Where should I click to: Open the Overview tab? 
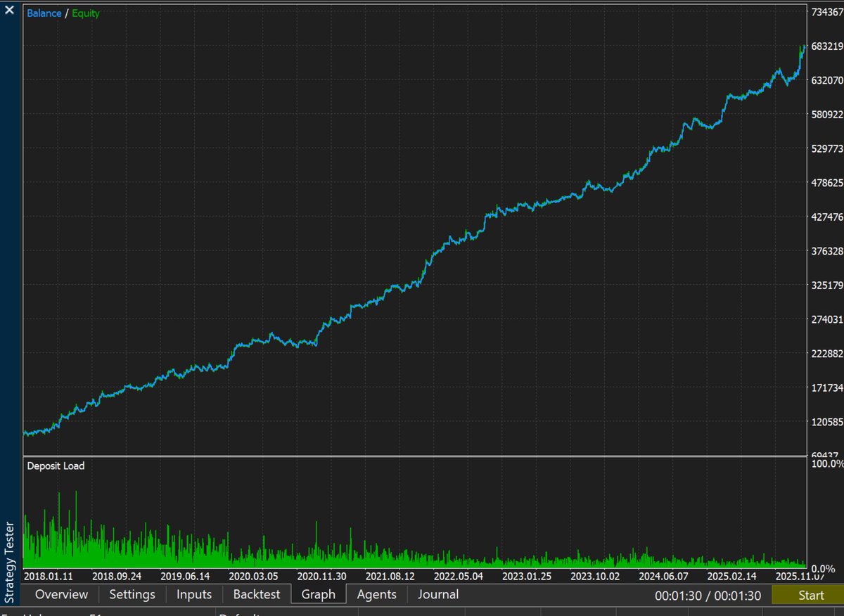coord(62,594)
